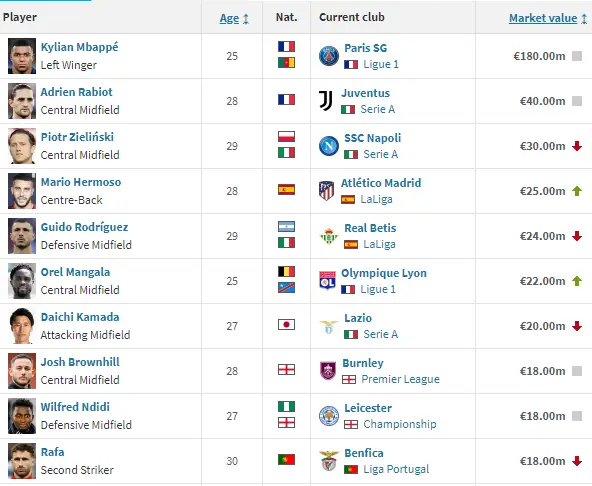592x486 pixels.
Task: Click the Ligue 1 link under Paris SG
Action: click(381, 64)
